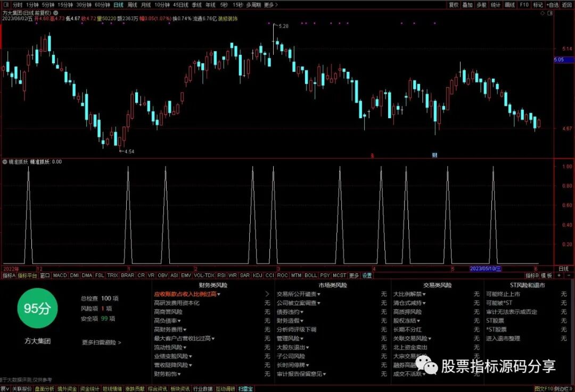
Task: Open the dropdown beside 方大集团 chart title
Action: [56, 13]
